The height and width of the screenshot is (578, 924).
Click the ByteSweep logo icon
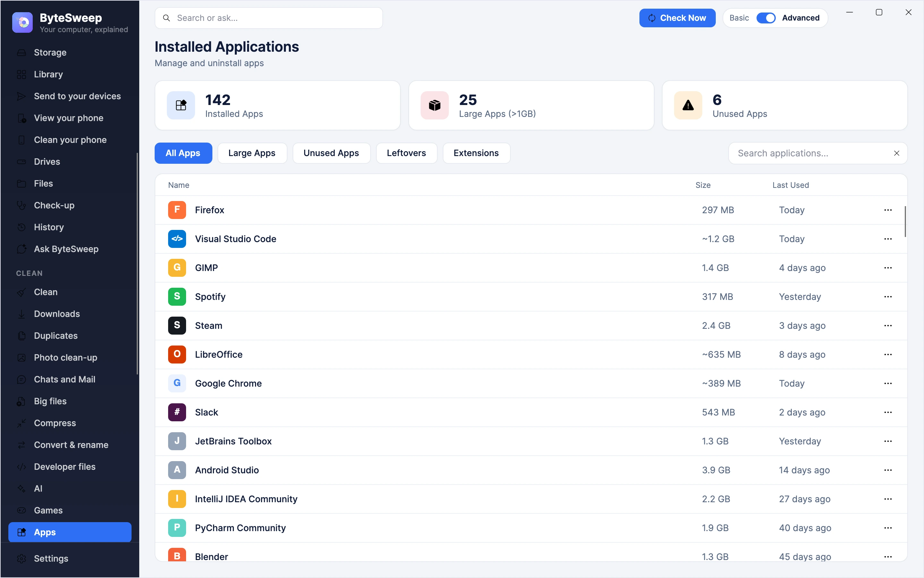point(22,22)
